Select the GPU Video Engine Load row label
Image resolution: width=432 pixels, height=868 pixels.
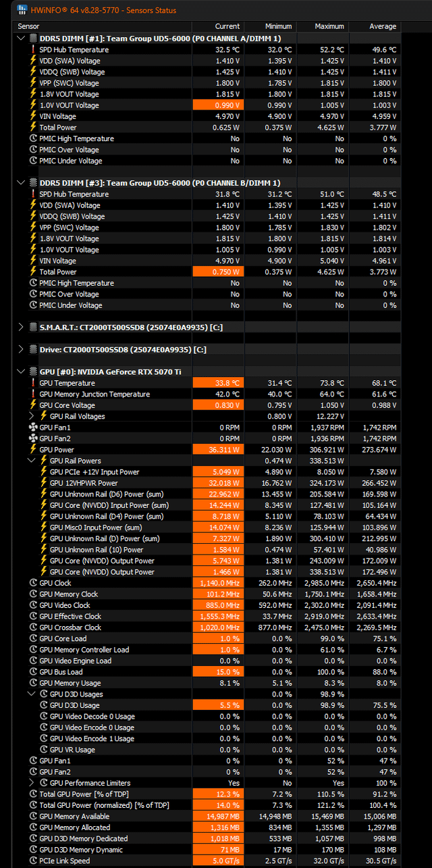75,661
